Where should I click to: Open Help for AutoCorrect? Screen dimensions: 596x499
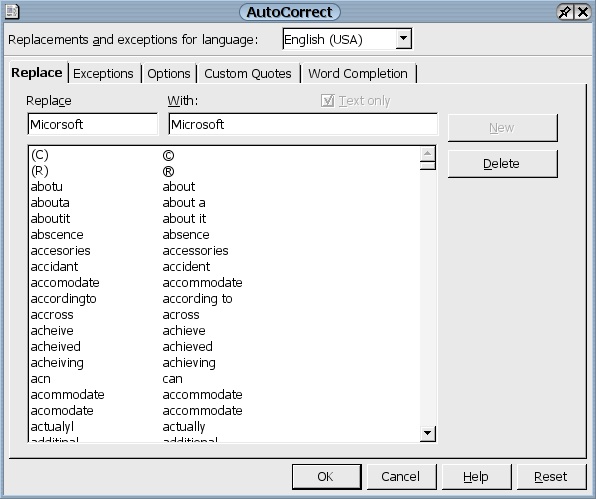pyautogui.click(x=476, y=477)
